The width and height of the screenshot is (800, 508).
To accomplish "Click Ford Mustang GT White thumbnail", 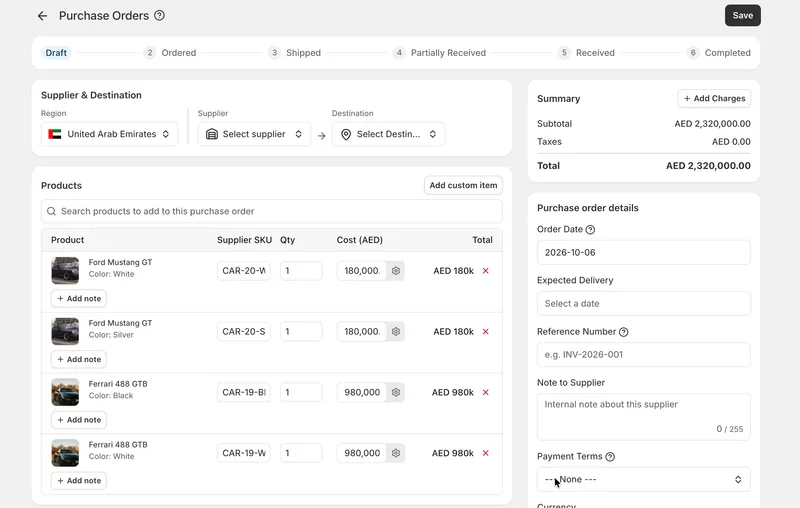I will pyautogui.click(x=65, y=270).
